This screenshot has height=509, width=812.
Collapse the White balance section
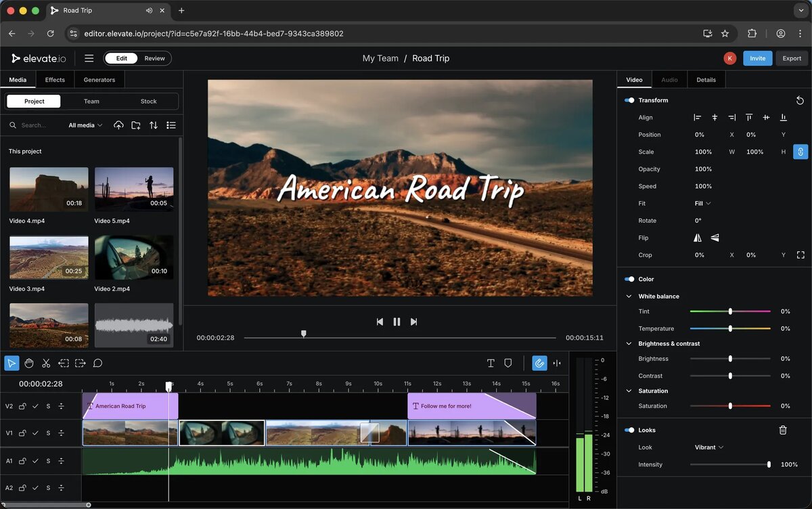click(x=629, y=296)
